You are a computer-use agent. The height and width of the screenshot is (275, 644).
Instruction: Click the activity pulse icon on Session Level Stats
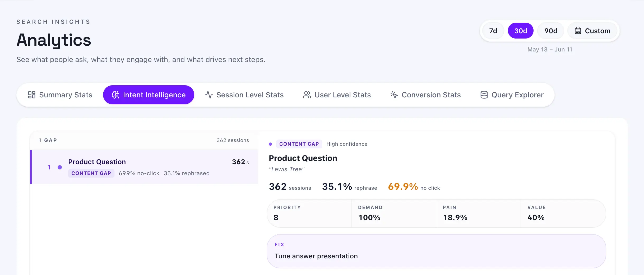click(x=209, y=95)
